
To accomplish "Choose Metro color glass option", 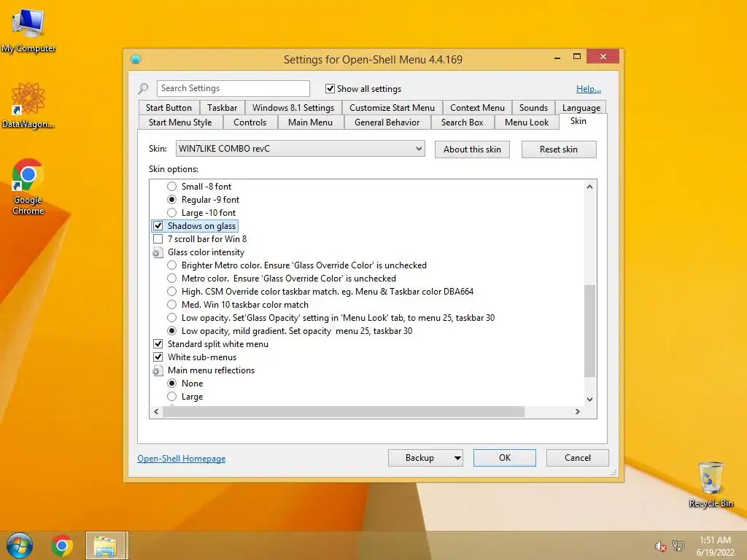I will (x=172, y=279).
